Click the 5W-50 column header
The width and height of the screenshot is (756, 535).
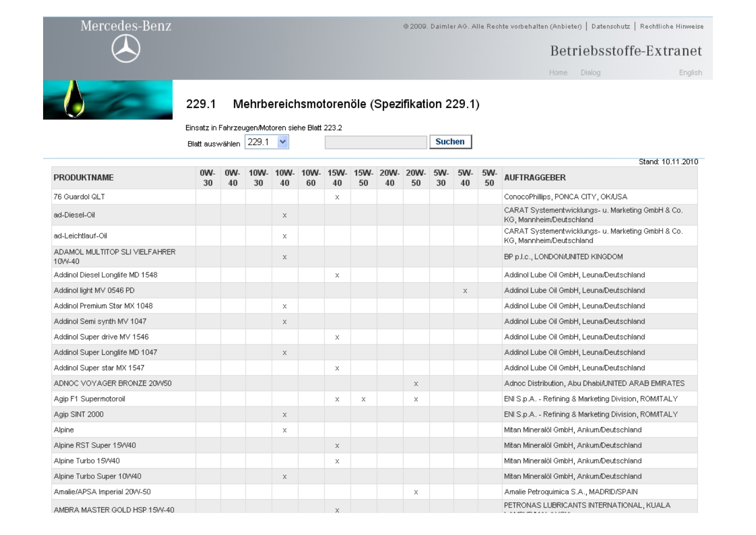click(x=490, y=178)
